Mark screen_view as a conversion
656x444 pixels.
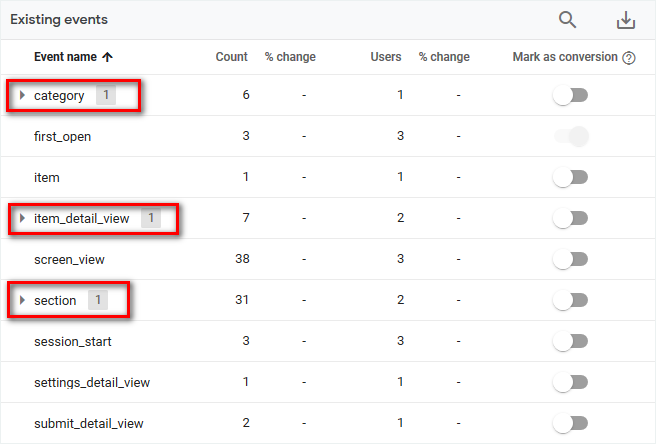pyautogui.click(x=571, y=259)
